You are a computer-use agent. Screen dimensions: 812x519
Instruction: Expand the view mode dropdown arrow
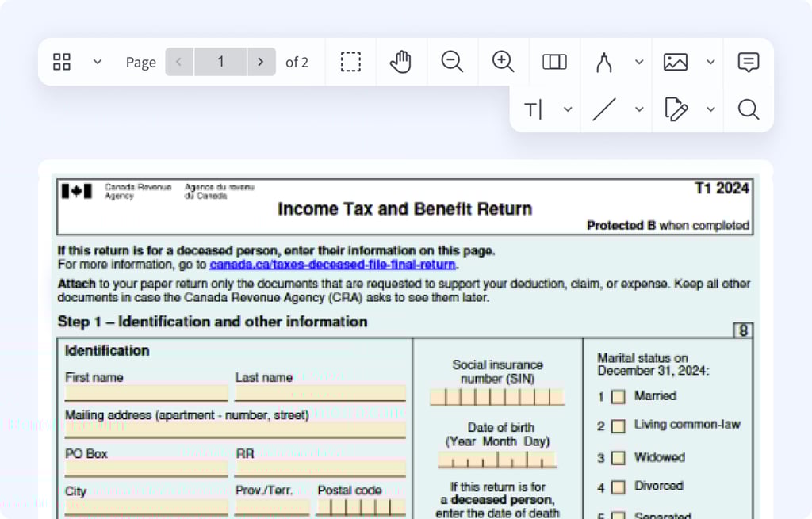(98, 62)
